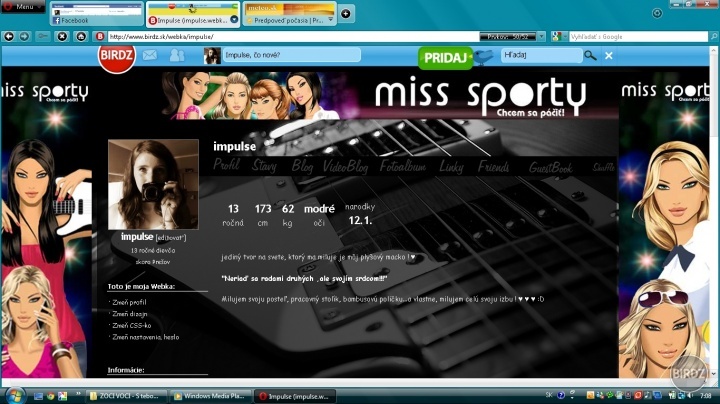The height and width of the screenshot is (404, 720).
Task: Switch to the Predpoveď počasia tab
Action: 289,14
